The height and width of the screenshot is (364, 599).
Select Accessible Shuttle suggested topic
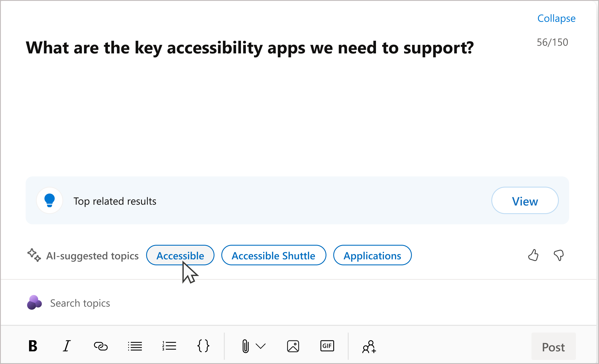click(273, 255)
